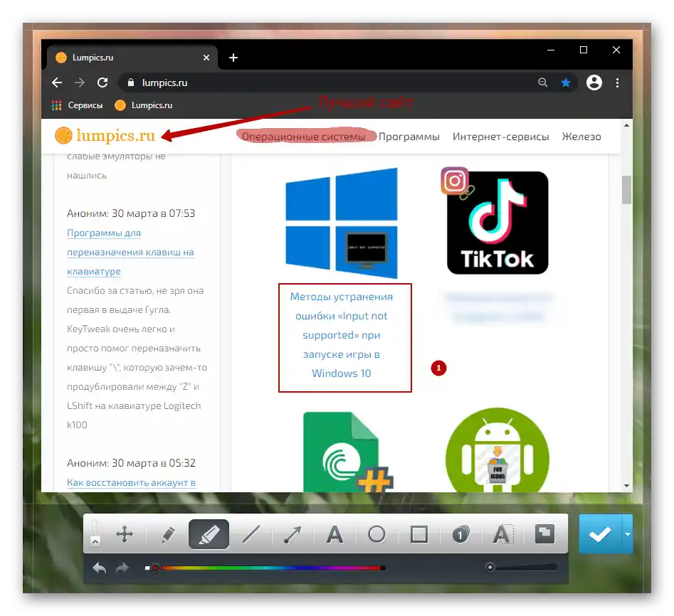The width and height of the screenshot is (674, 616).
Task: Select the text with dashed border tool
Action: (502, 534)
